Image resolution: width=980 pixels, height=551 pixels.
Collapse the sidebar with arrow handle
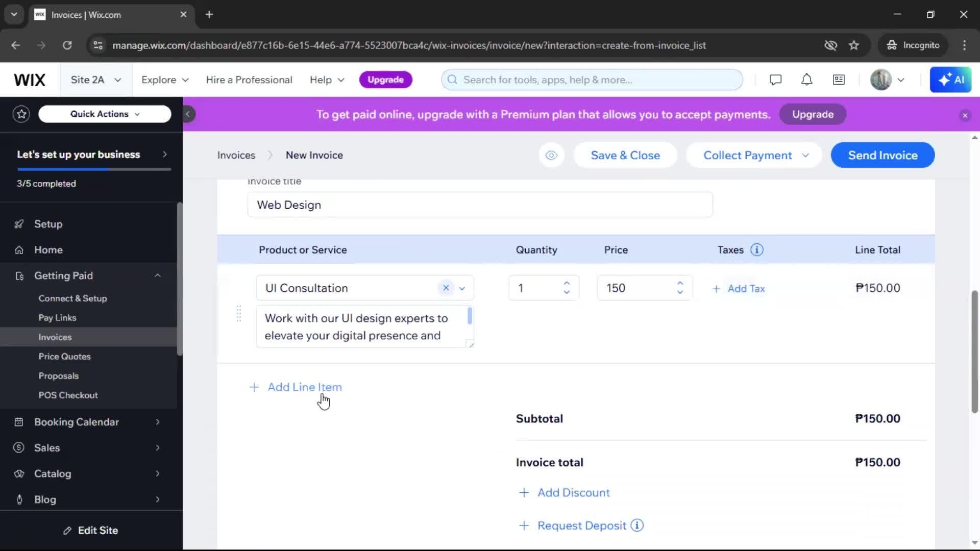pos(188,114)
